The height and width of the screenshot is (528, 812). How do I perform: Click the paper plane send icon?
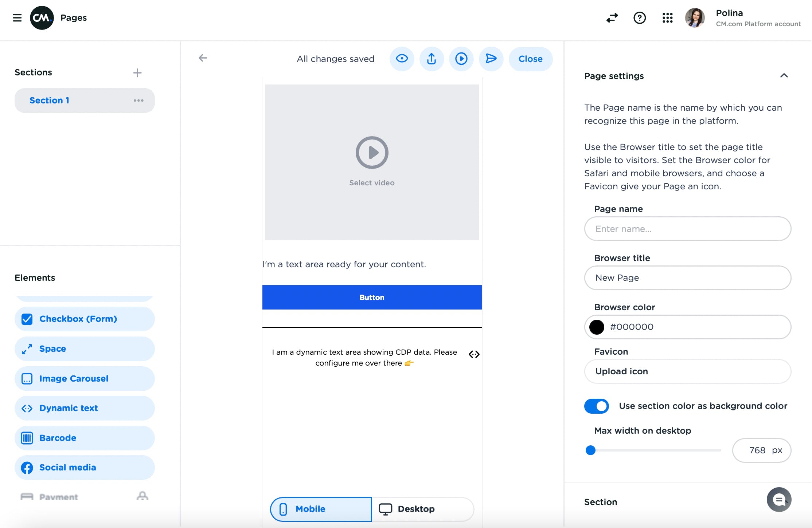point(491,59)
